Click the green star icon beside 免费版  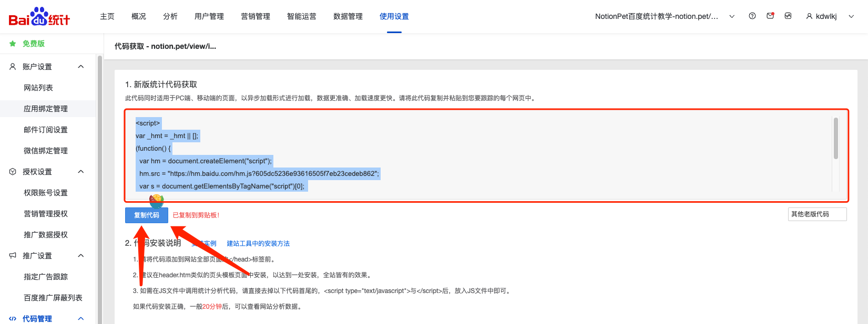tap(13, 44)
